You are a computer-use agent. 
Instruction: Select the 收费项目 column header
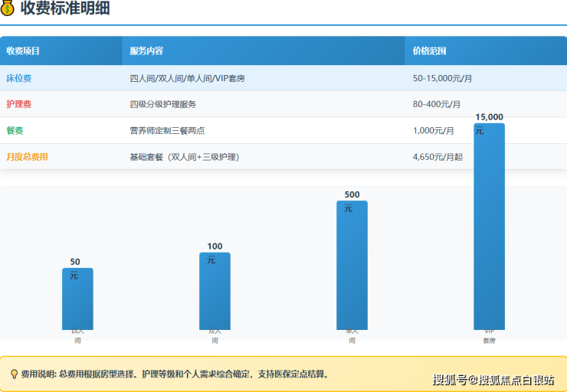(x=23, y=51)
